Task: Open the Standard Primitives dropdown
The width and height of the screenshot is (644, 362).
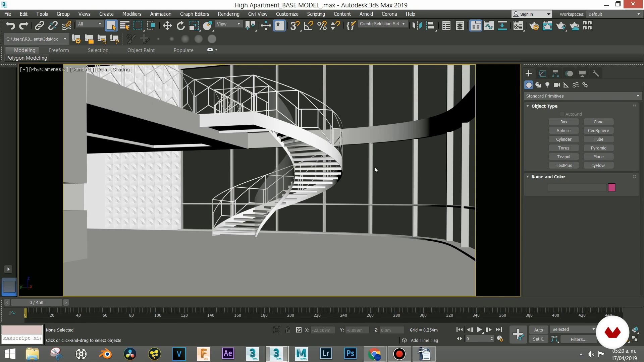Action: [x=583, y=96]
